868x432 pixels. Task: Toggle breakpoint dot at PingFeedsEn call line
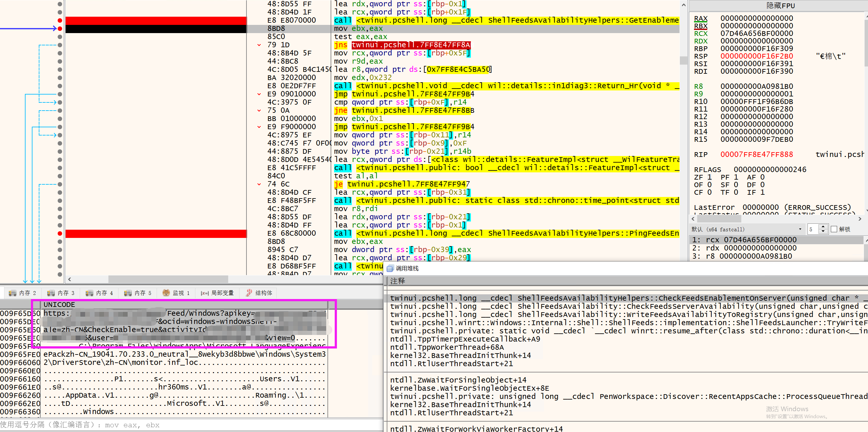(60, 233)
